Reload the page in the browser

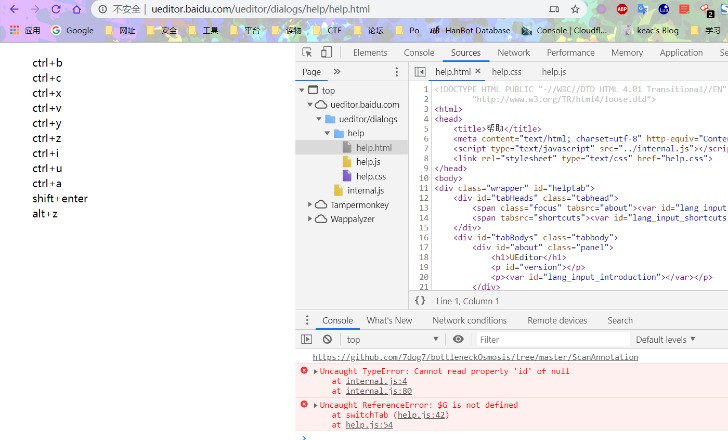(56, 9)
